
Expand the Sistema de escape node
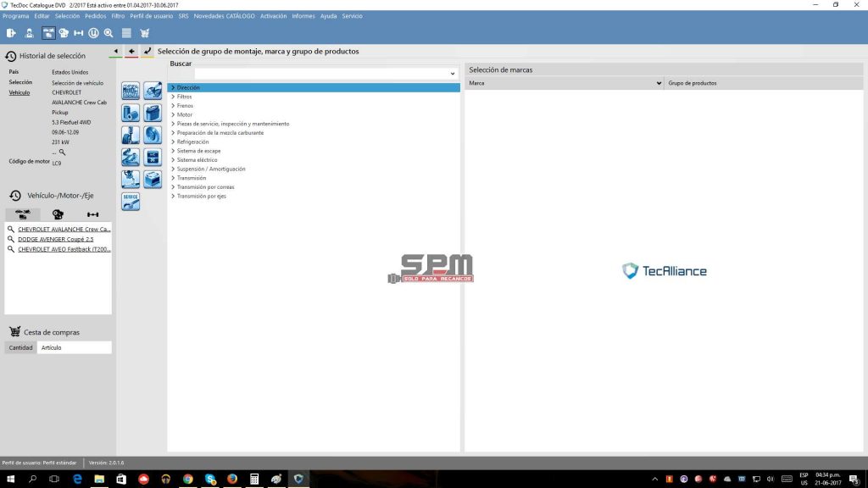click(173, 151)
